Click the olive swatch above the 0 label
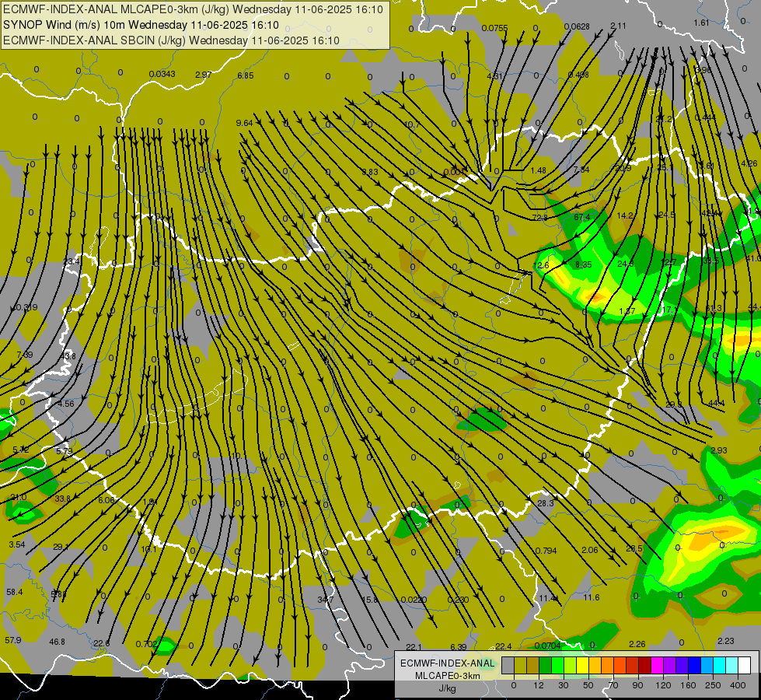Image resolution: width=761 pixels, height=700 pixels. tap(520, 665)
